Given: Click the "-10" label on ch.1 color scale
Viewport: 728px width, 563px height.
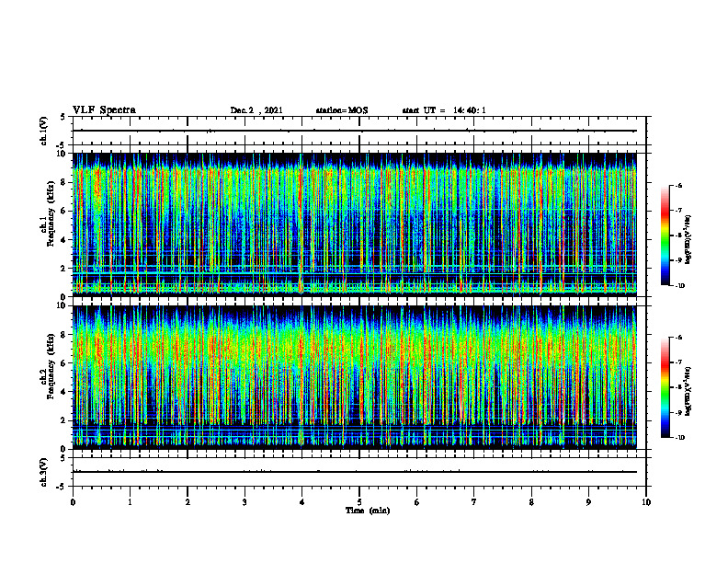Looking at the screenshot, I should [x=680, y=286].
